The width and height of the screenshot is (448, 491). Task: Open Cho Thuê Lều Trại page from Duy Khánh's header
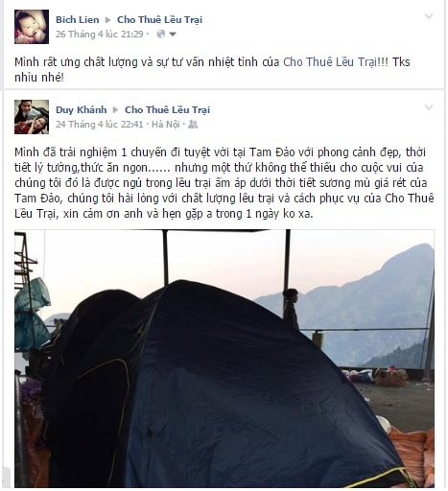pyautogui.click(x=167, y=110)
